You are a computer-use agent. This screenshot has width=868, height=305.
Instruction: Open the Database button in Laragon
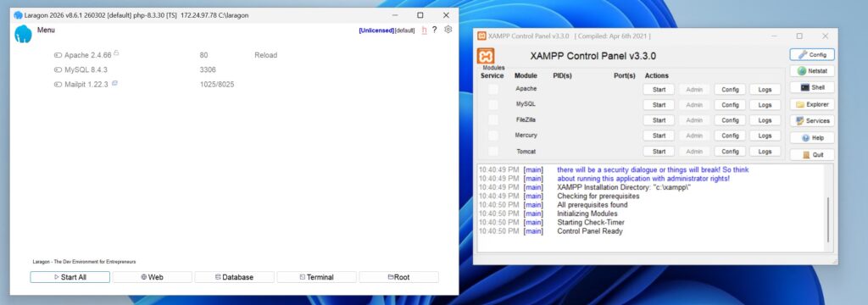[x=234, y=277]
